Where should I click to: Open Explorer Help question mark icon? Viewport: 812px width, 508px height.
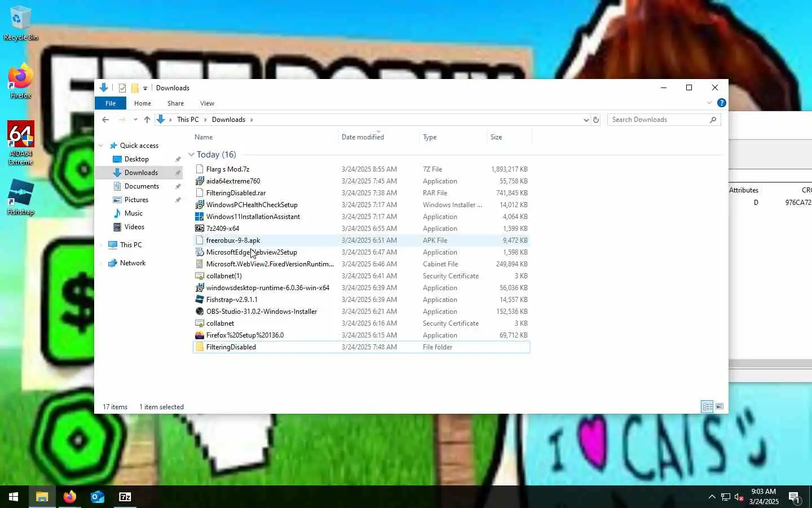pos(721,103)
